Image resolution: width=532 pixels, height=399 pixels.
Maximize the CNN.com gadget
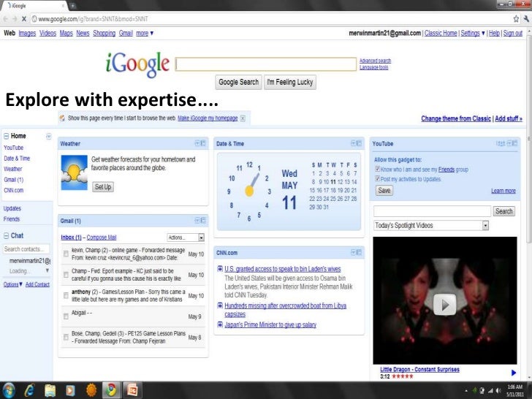coord(360,252)
